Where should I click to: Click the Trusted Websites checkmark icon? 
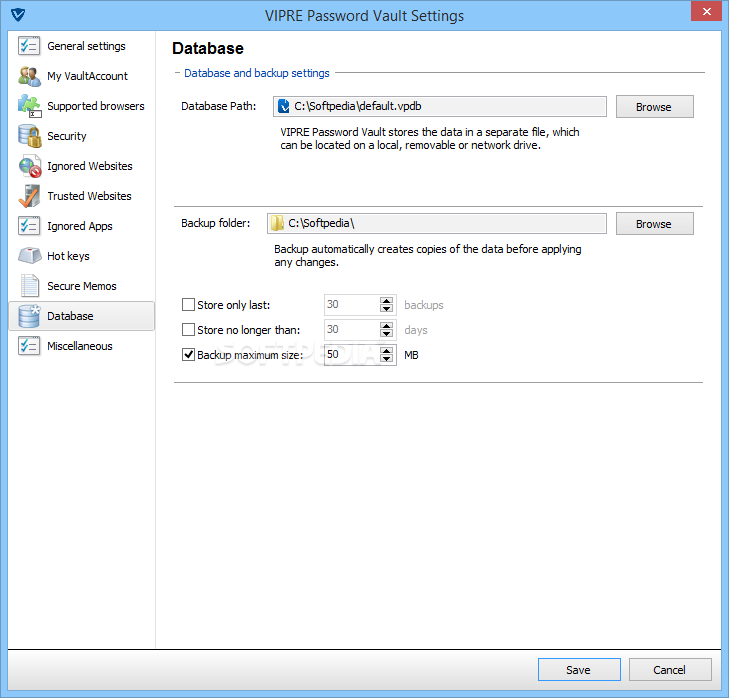click(x=29, y=196)
